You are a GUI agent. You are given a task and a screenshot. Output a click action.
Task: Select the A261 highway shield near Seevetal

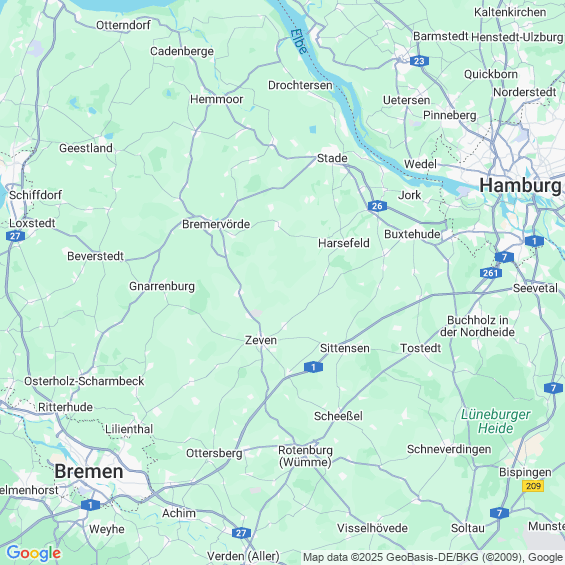pos(490,273)
